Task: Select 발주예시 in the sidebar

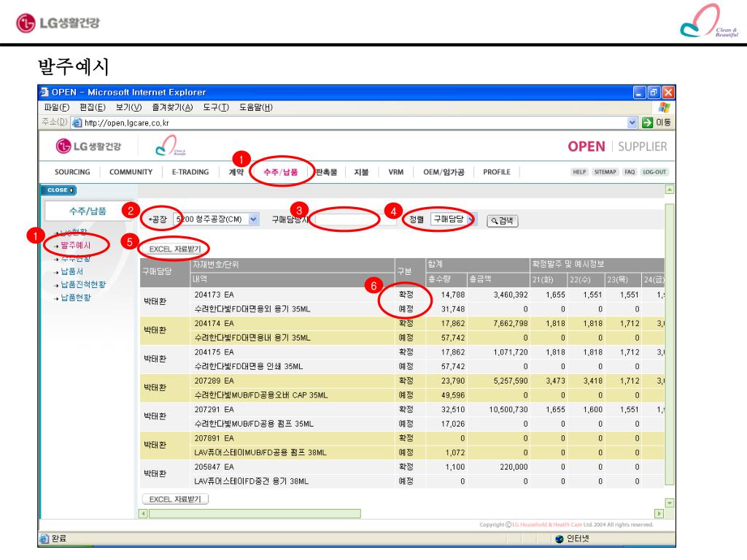Action: [75, 245]
